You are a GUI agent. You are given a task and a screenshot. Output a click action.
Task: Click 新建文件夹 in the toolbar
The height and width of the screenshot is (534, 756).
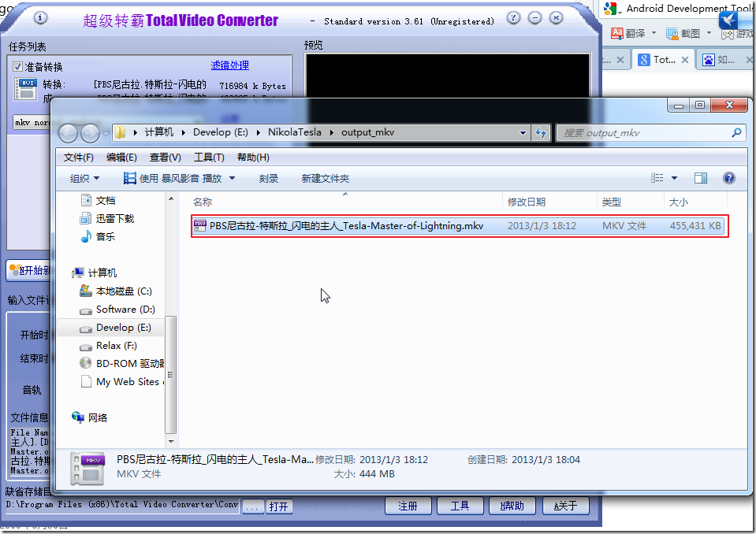(x=326, y=179)
